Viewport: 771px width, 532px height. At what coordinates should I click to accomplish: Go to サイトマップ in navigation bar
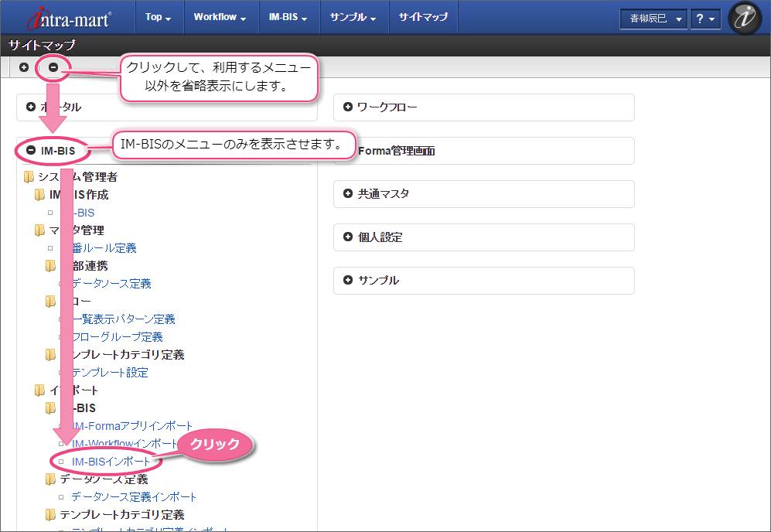click(423, 17)
